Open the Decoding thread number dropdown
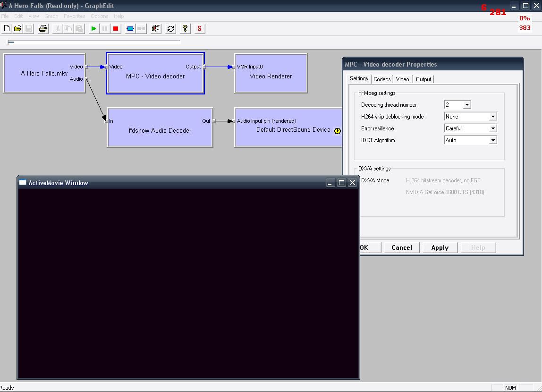 467,105
